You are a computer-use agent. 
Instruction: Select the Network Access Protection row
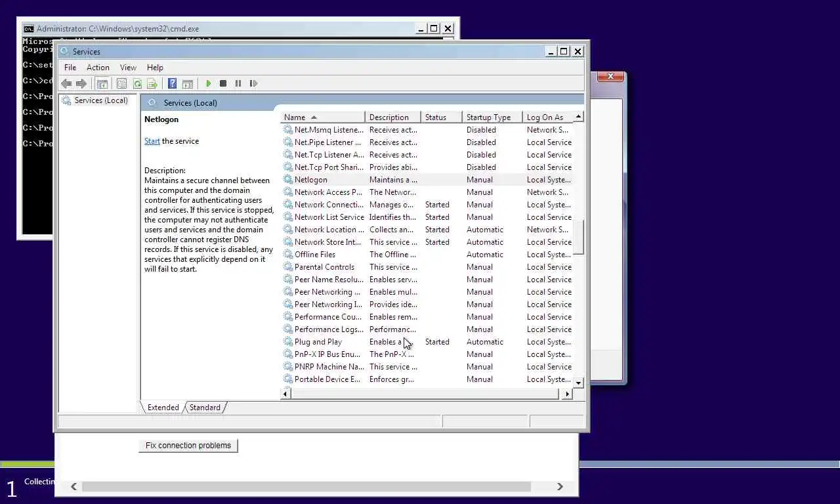click(427, 192)
